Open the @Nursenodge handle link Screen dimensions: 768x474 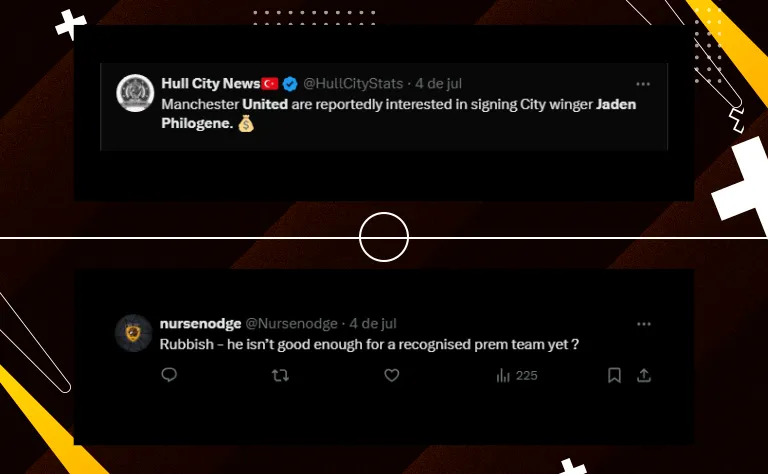coord(291,324)
